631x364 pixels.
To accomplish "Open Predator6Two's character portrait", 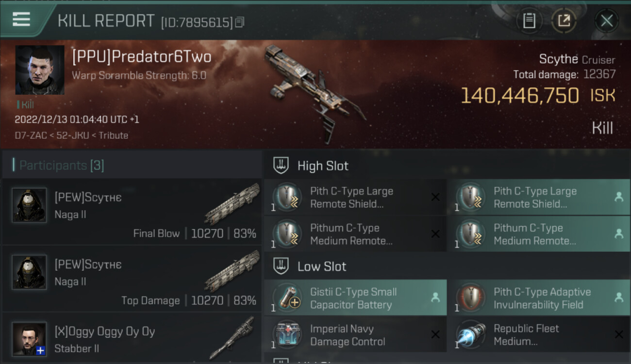I will tap(40, 70).
